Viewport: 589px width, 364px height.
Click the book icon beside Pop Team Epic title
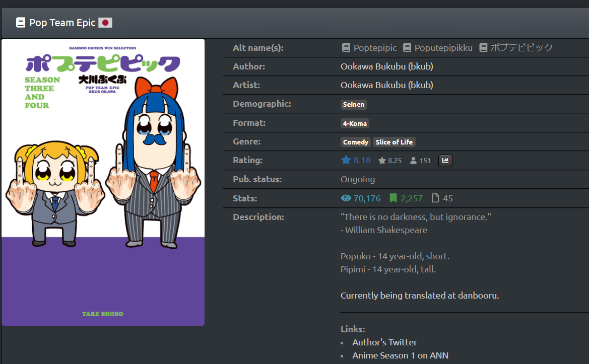point(20,23)
